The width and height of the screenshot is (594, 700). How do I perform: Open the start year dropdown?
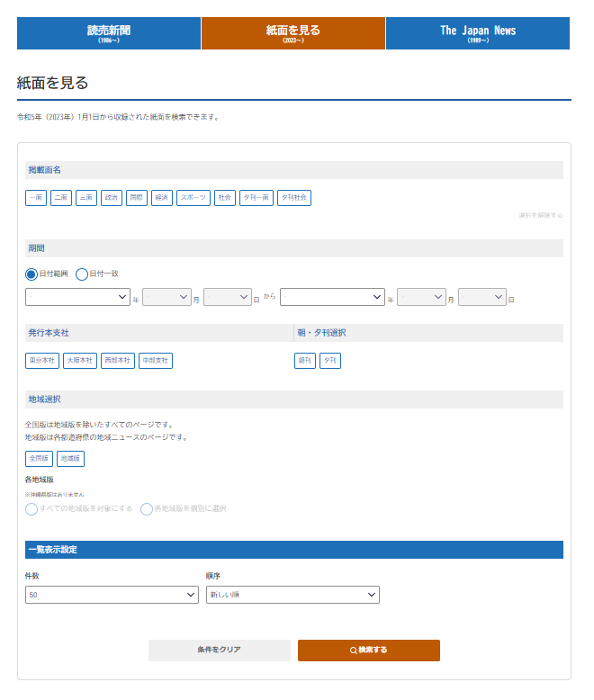point(77,297)
